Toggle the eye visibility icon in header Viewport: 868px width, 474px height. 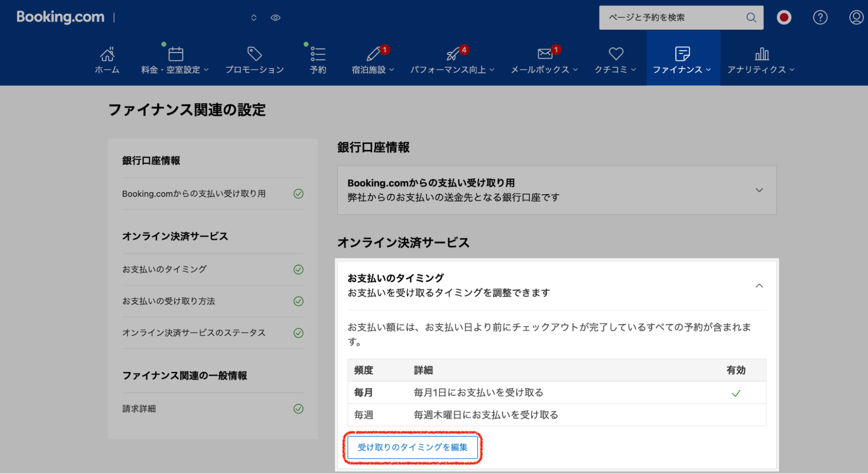pyautogui.click(x=275, y=18)
